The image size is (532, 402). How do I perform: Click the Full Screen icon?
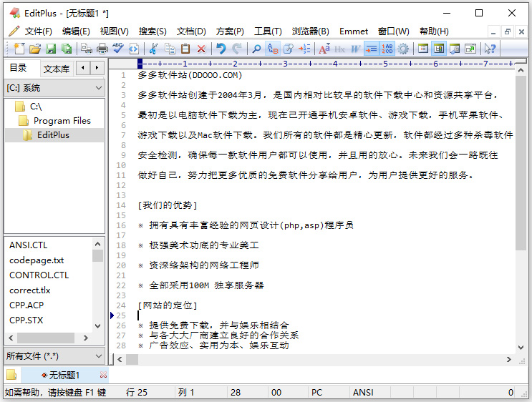pos(470,49)
